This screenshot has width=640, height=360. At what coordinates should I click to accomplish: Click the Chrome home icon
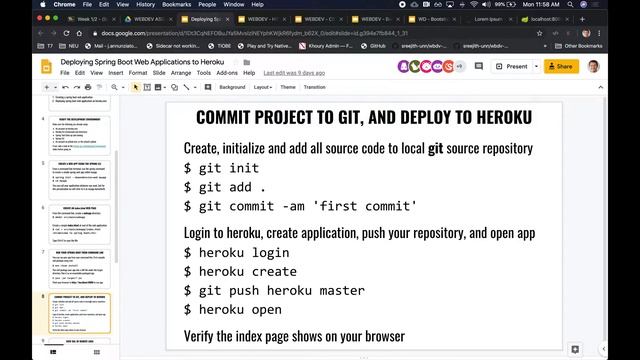[79, 33]
